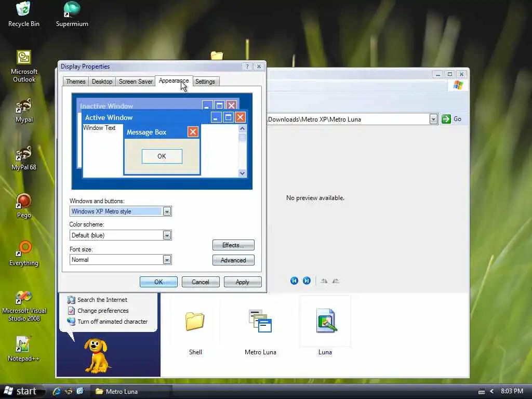This screenshot has width=532, height=399.
Task: Click the keyboard icon in system tray
Action: [482, 392]
